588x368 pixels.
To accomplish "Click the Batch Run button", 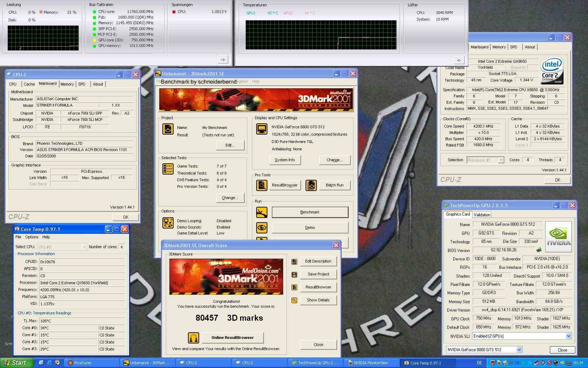I will [335, 185].
